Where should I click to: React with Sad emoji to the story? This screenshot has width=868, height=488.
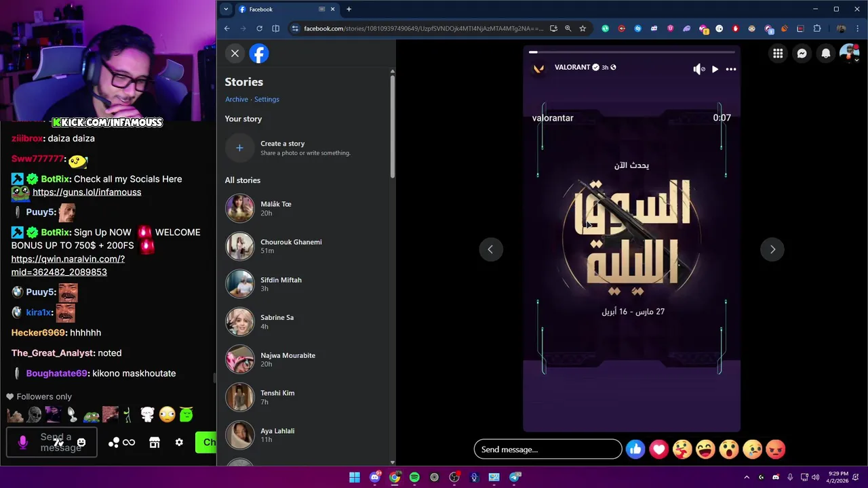point(752,449)
